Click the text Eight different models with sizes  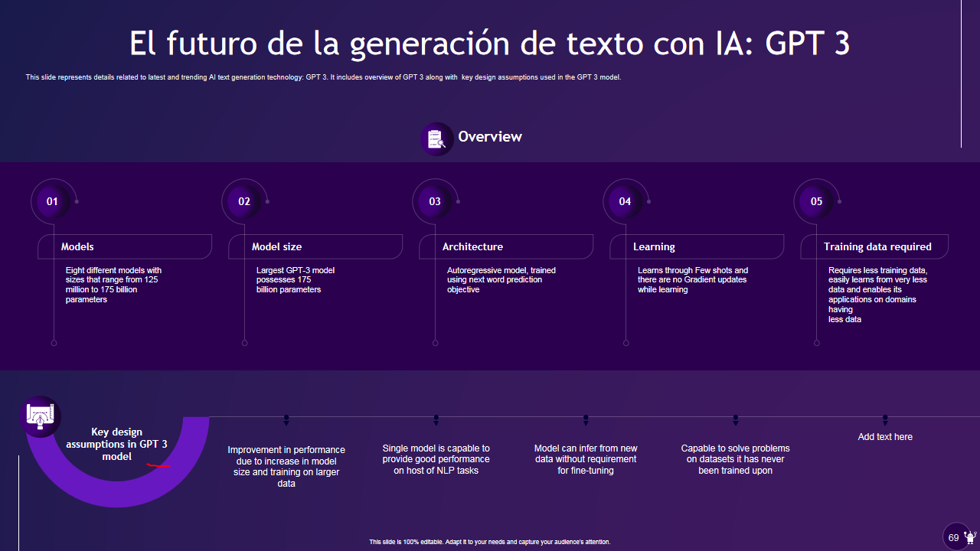(113, 285)
